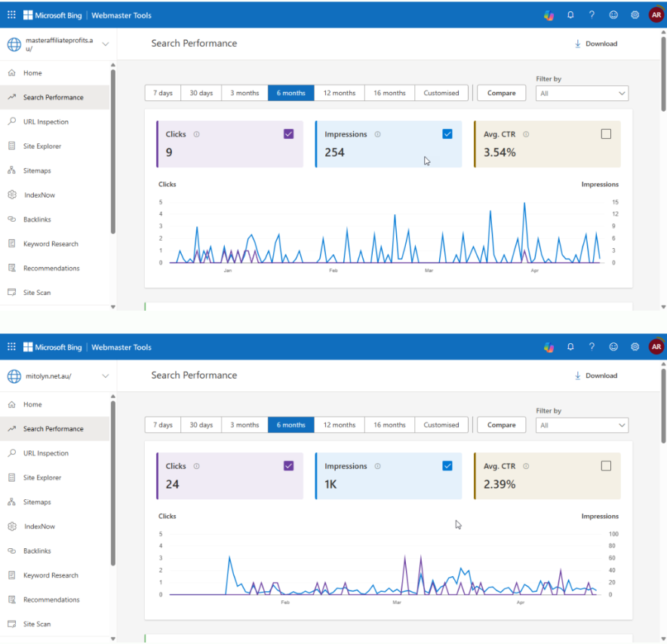
Task: Open notifications bell in the mitolyn window
Action: click(570, 347)
